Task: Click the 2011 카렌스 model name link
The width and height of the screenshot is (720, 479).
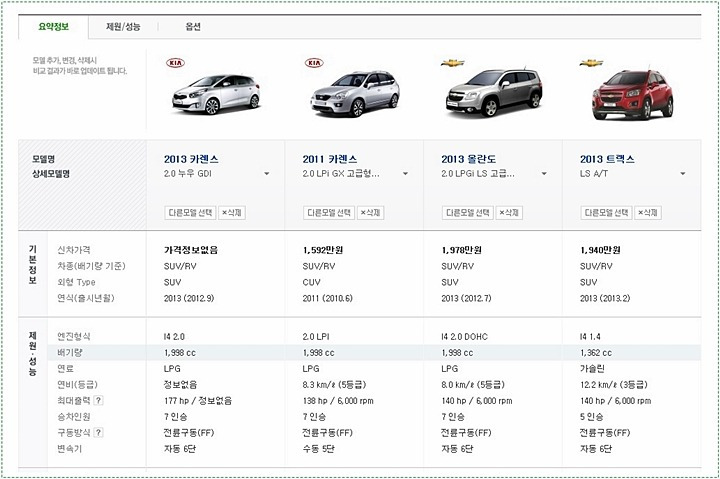Action: 330,159
